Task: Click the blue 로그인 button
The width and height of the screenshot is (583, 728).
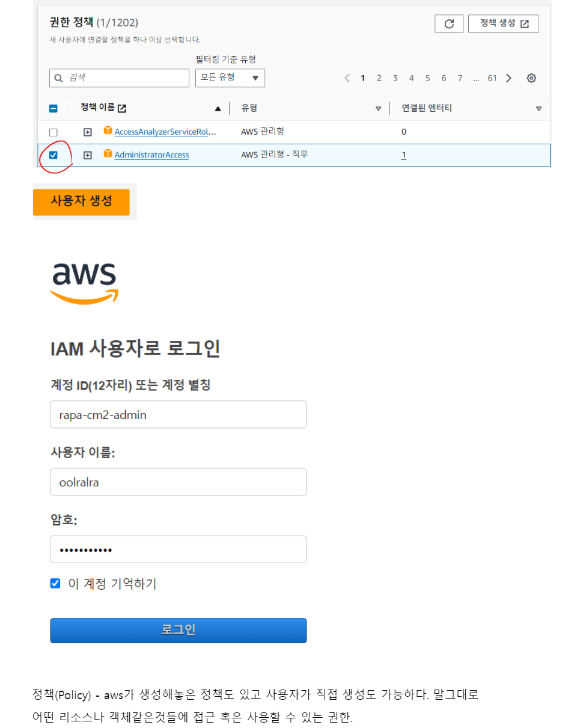Action: click(179, 630)
